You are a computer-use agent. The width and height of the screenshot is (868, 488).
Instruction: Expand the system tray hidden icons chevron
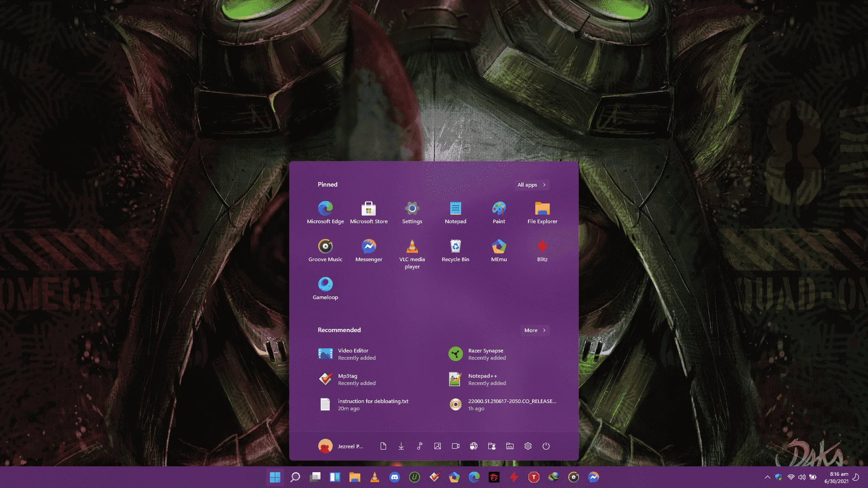click(768, 477)
